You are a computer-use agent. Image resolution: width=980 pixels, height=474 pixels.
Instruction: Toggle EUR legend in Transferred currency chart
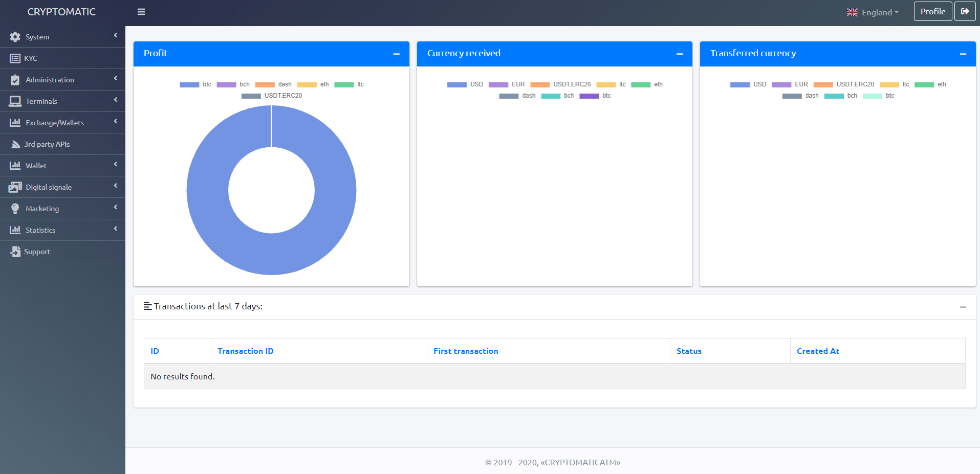790,85
